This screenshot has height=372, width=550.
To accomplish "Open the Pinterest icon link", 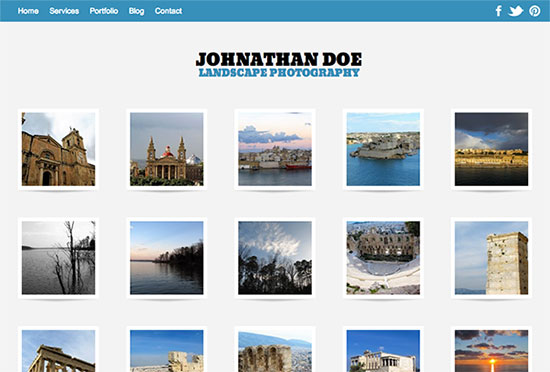I will 535,11.
